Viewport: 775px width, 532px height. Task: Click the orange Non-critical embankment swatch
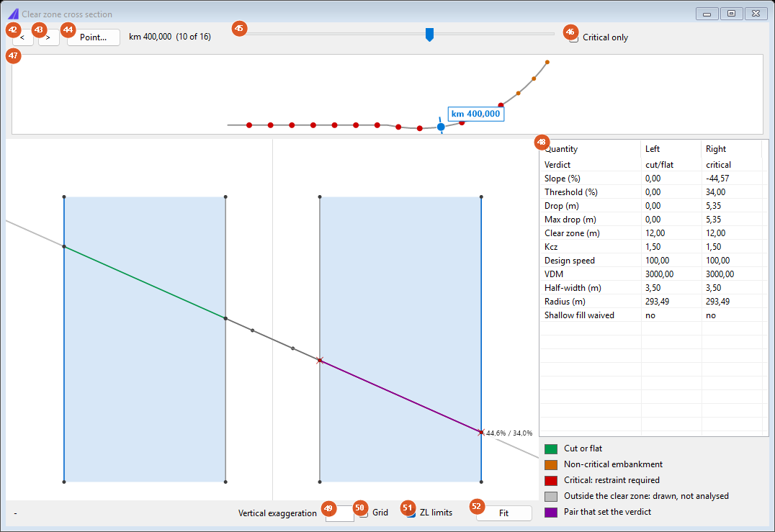click(550, 464)
